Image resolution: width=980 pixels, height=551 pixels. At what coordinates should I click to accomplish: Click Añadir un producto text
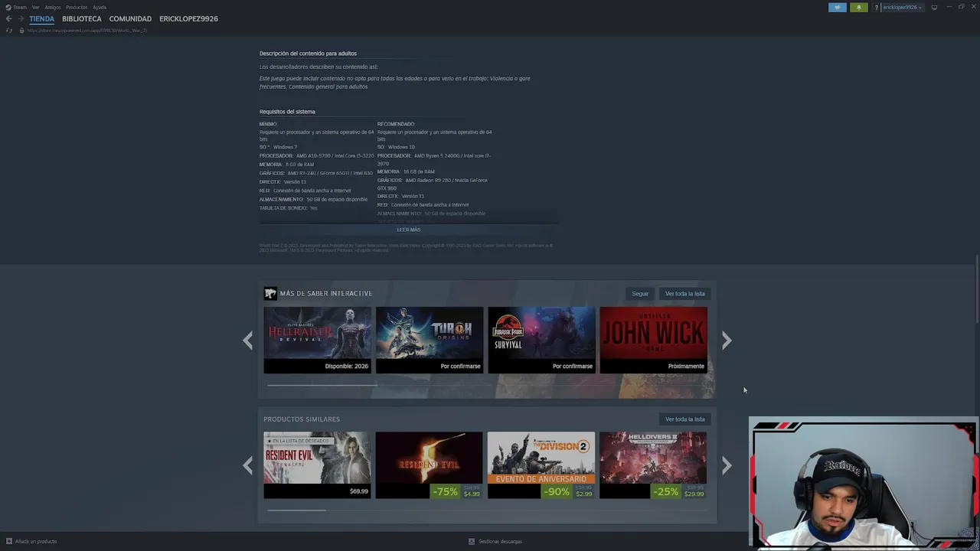36,541
